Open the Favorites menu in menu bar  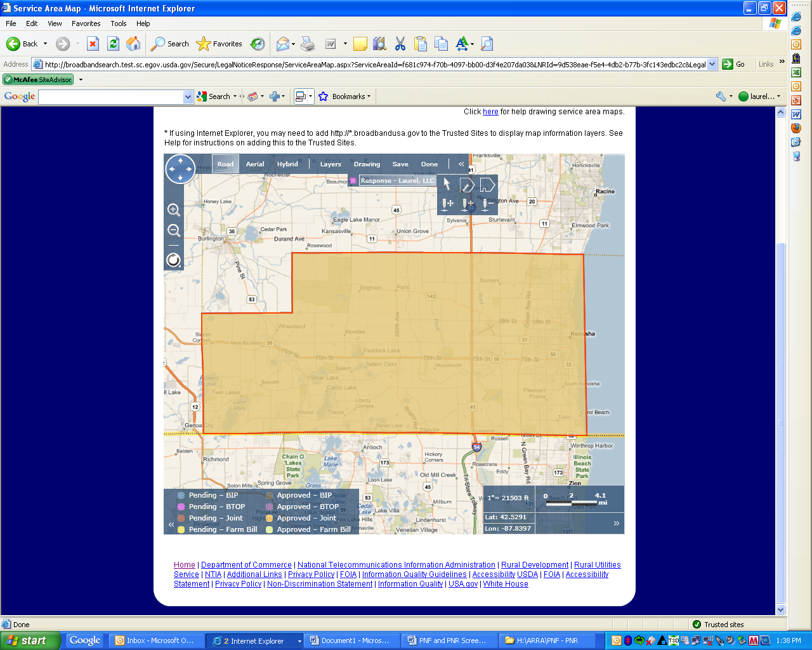(86, 23)
